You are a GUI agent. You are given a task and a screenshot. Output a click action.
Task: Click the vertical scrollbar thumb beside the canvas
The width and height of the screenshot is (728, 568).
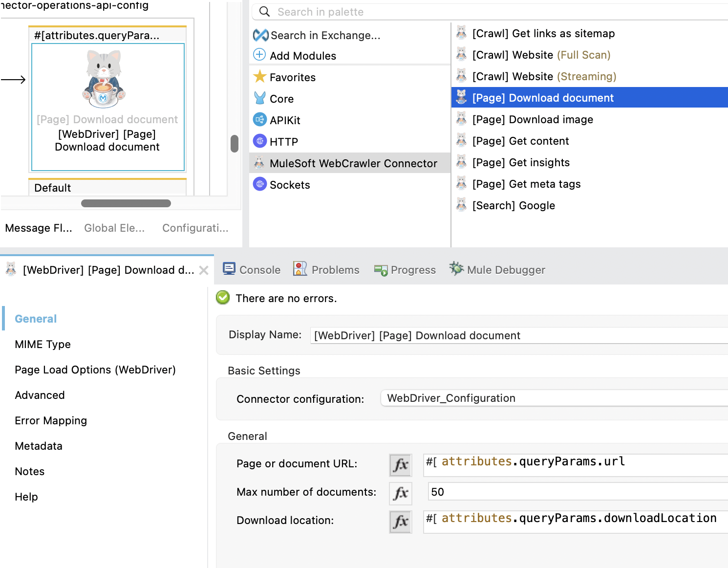(235, 144)
